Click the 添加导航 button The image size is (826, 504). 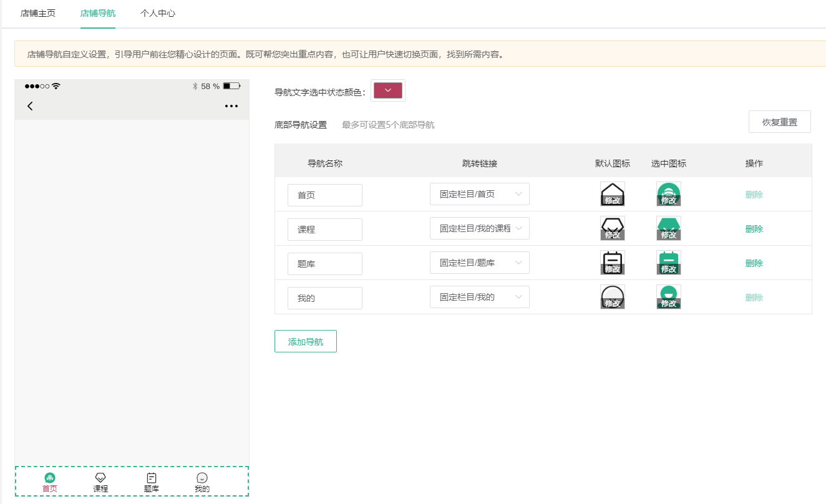306,341
